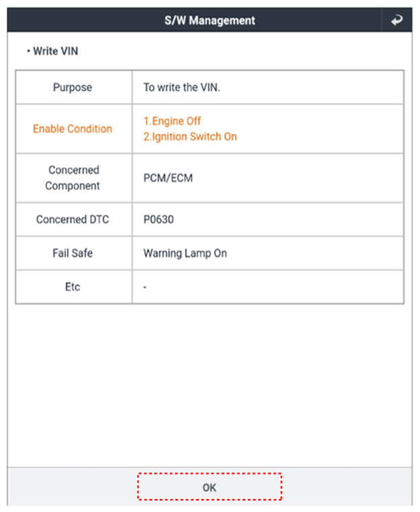The height and width of the screenshot is (512, 420).
Task: Click the orange Enable Condition label
Action: 73,129
